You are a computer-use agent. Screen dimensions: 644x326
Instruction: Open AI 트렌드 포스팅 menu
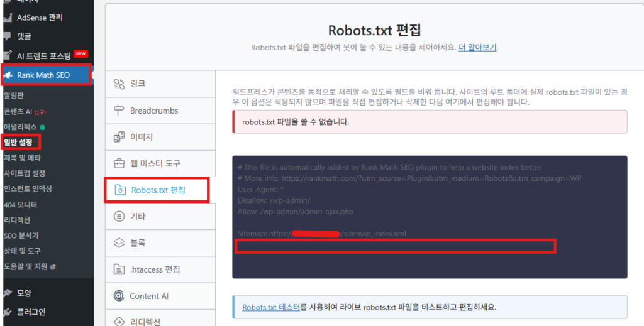point(44,55)
